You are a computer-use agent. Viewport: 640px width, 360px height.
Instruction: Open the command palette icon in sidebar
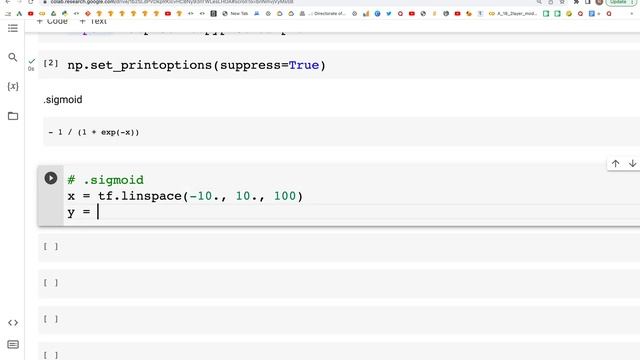coord(13,345)
